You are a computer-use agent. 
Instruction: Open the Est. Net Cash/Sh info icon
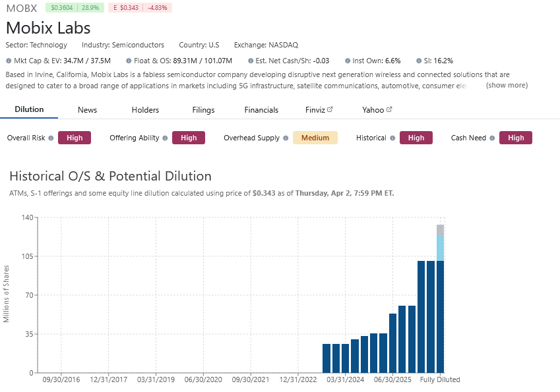click(249, 60)
